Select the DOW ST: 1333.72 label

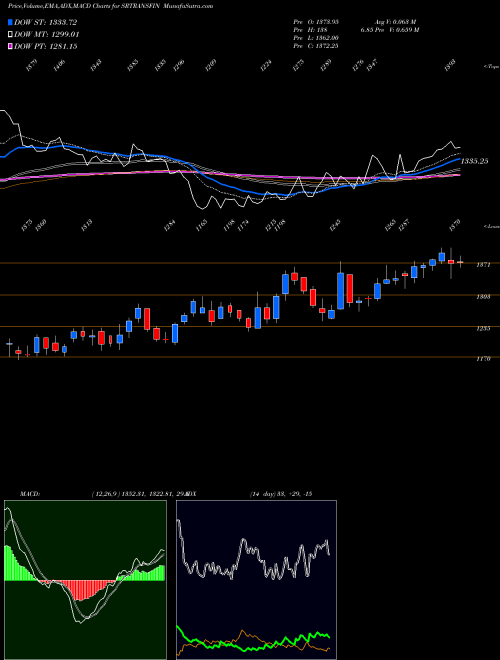tap(45, 23)
